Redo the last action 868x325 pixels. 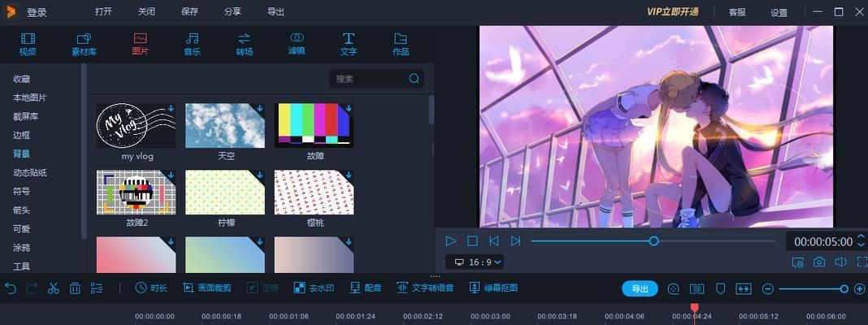pyautogui.click(x=32, y=288)
